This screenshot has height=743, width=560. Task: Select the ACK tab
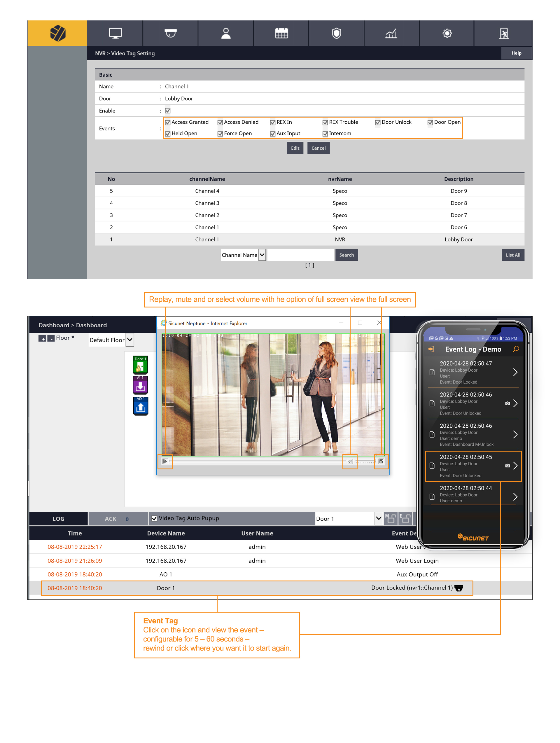[118, 519]
